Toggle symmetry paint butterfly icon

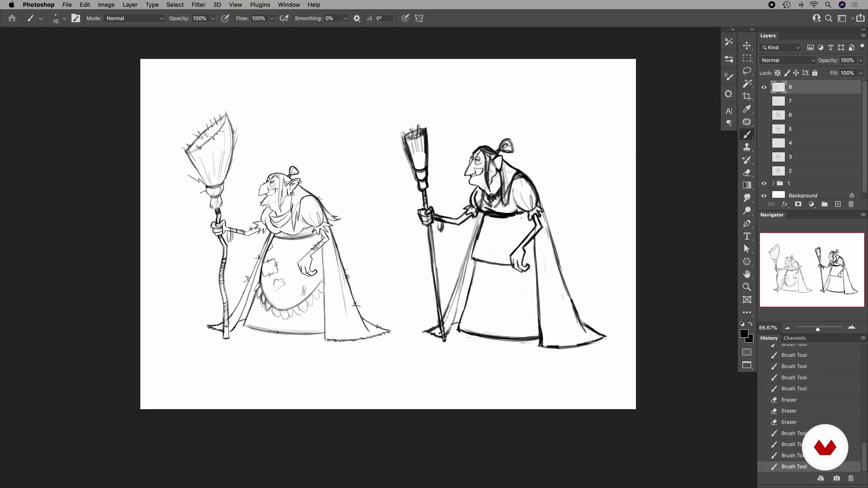(419, 18)
